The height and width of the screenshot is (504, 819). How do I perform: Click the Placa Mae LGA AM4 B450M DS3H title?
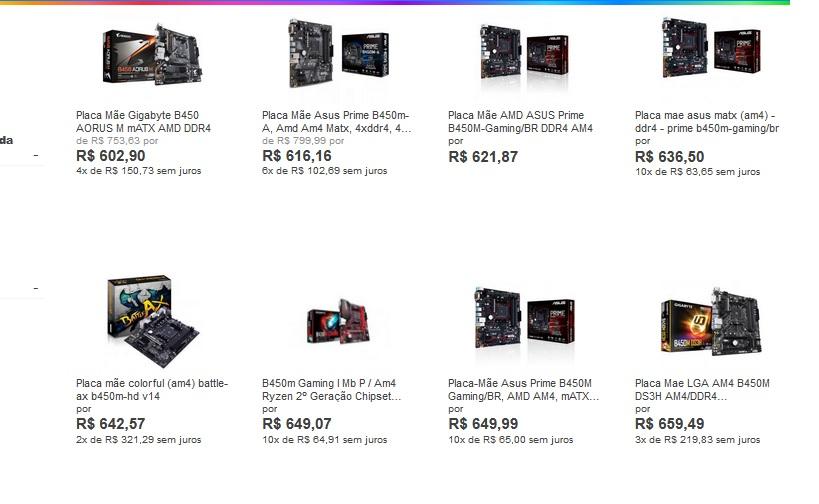click(702, 390)
